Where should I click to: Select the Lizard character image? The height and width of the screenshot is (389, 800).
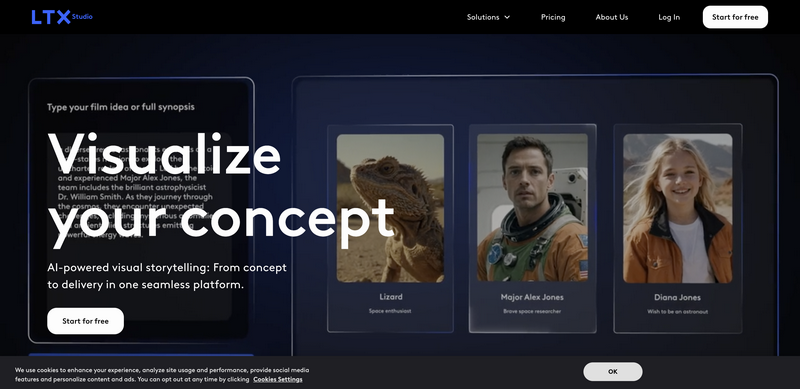390,208
